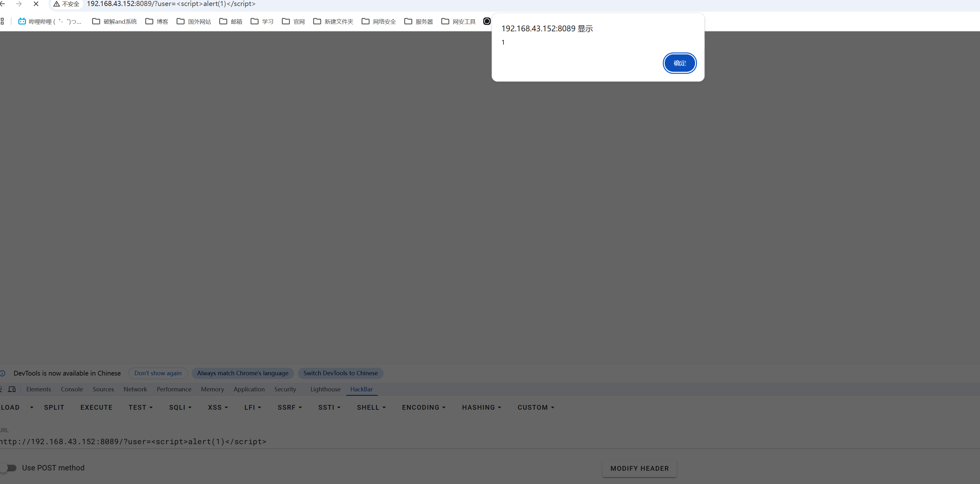The height and width of the screenshot is (484, 980).
Task: Click the HackBar EXECUTE button
Action: pyautogui.click(x=96, y=407)
